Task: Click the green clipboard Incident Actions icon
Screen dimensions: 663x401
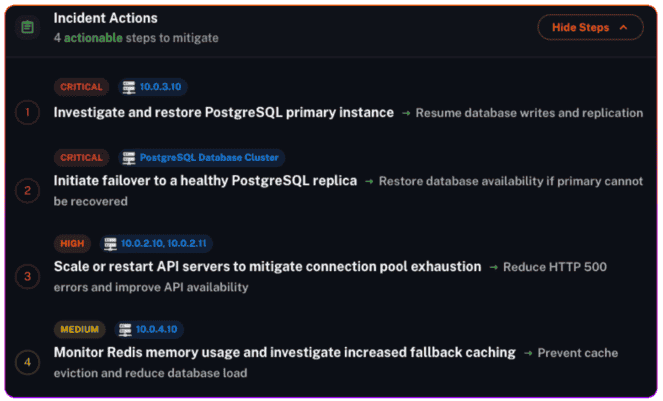Action: (27, 27)
